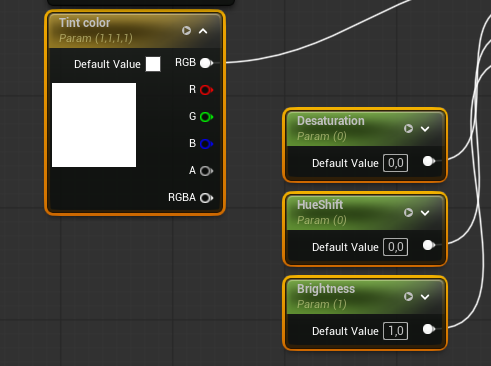Click the Brightness node output pin
Image resolution: width=491 pixels, height=366 pixels.
429,329
